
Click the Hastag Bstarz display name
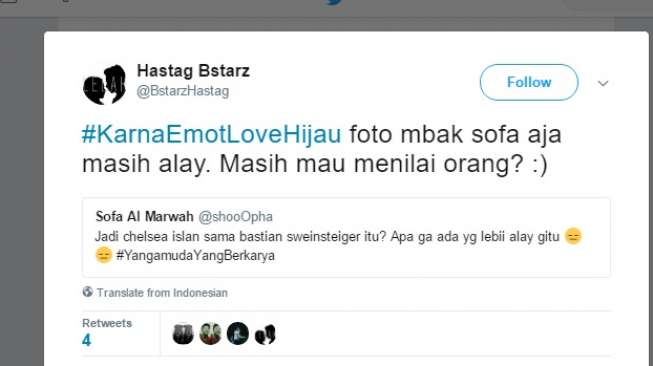(x=193, y=70)
